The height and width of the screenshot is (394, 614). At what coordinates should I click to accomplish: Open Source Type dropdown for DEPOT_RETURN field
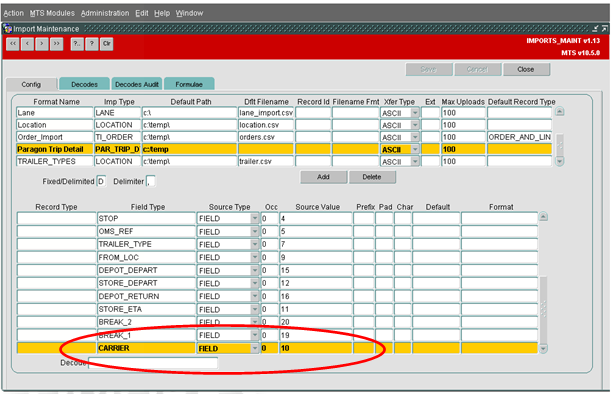point(255,296)
